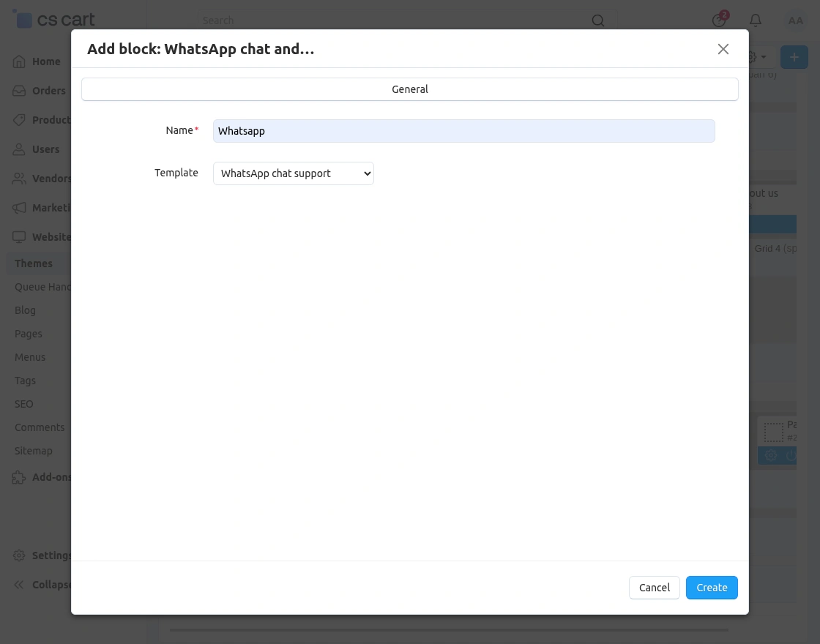Select the Products tag icon

(19, 120)
